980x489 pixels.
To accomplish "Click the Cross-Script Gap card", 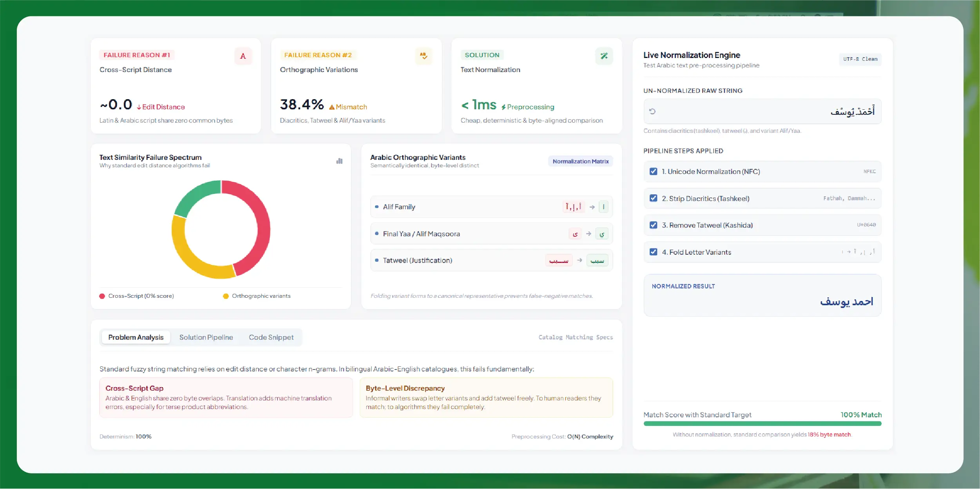I will (x=226, y=398).
